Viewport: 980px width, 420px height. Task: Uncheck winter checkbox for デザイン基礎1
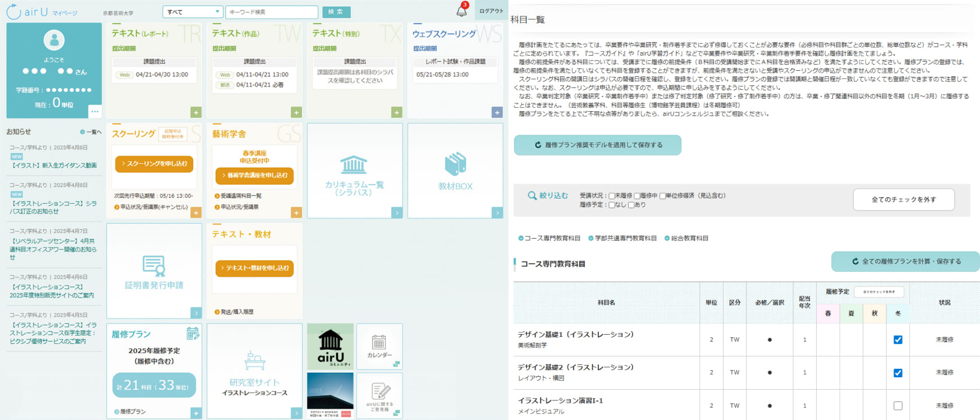coord(898,340)
